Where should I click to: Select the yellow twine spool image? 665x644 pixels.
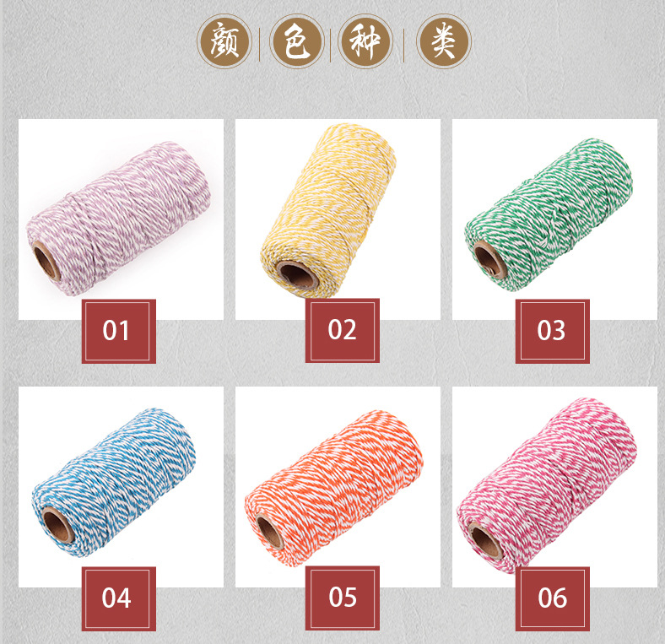[328, 211]
